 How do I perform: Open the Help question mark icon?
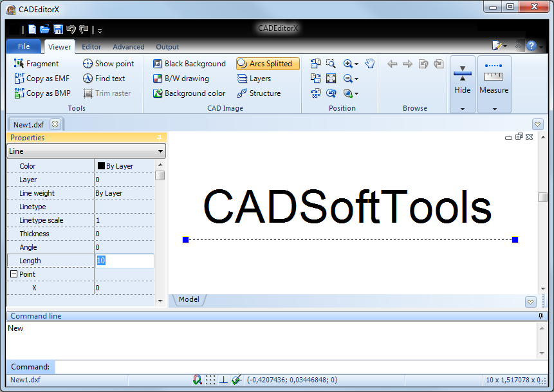point(531,46)
